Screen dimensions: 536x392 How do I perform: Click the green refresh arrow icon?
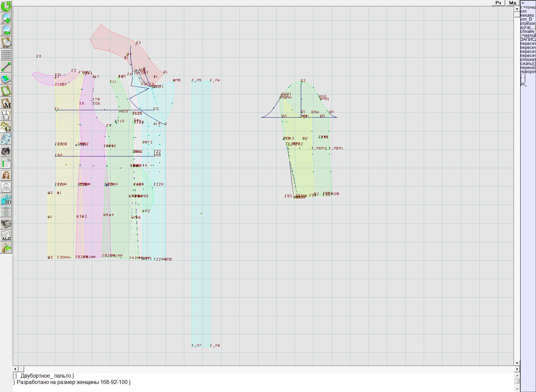point(6,6)
